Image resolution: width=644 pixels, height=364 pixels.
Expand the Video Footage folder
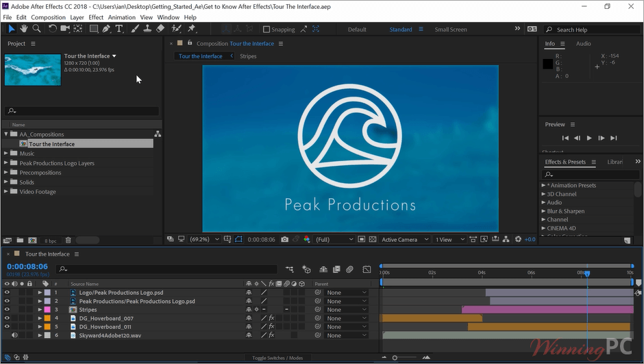[x=5, y=191]
